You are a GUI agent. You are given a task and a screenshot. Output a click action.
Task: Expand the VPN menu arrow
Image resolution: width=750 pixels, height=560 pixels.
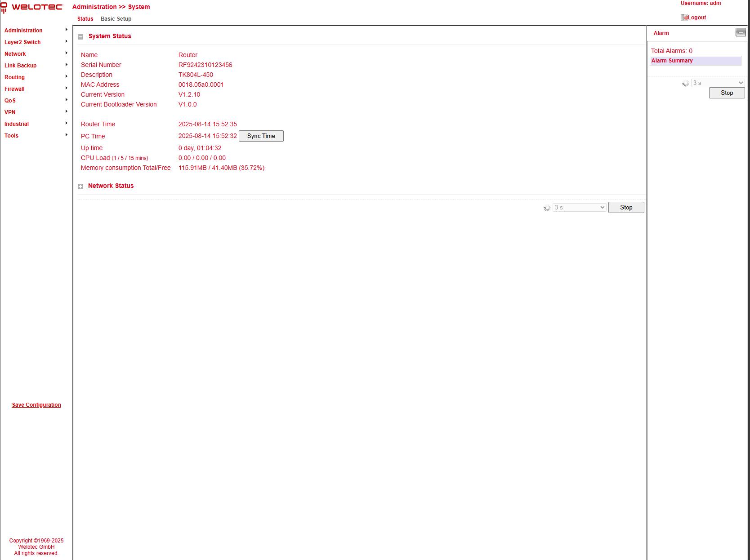coord(67,111)
